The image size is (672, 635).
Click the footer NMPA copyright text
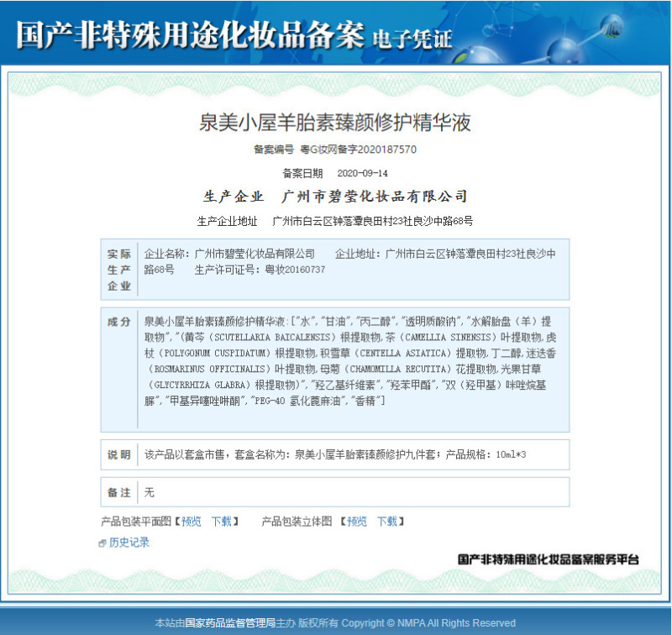(x=335, y=622)
